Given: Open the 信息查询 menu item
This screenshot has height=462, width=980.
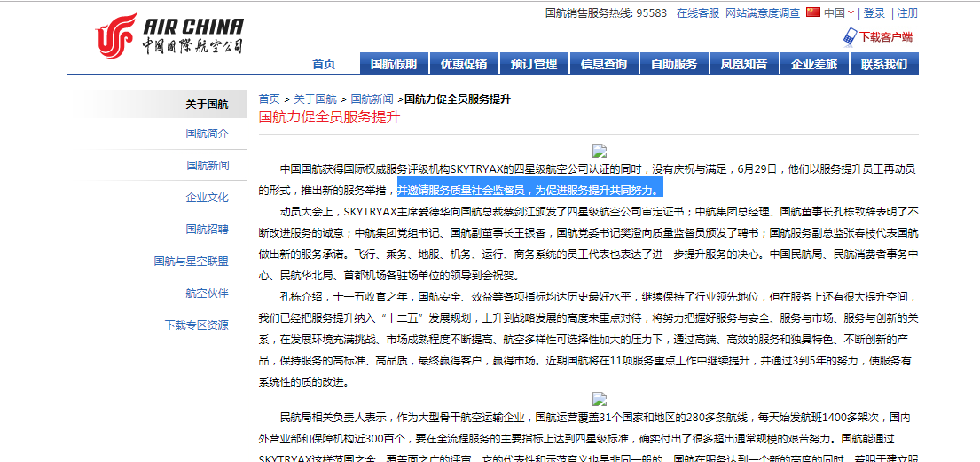Looking at the screenshot, I should (603, 64).
